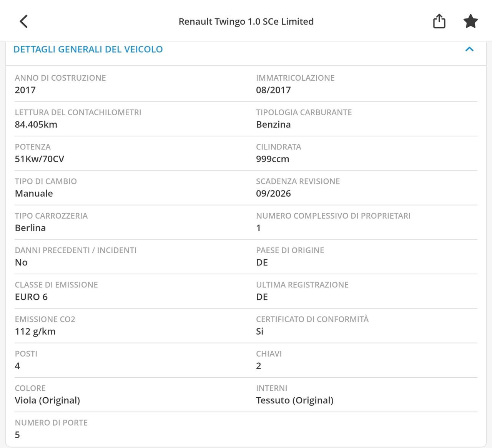
Task: Collapse the Dettagli Generali del Veicolo section
Action: click(x=469, y=49)
